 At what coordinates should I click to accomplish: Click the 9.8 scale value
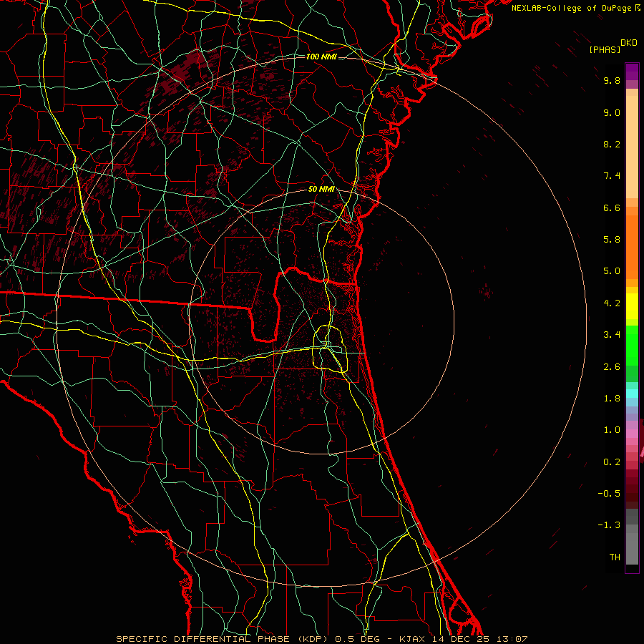(612, 80)
